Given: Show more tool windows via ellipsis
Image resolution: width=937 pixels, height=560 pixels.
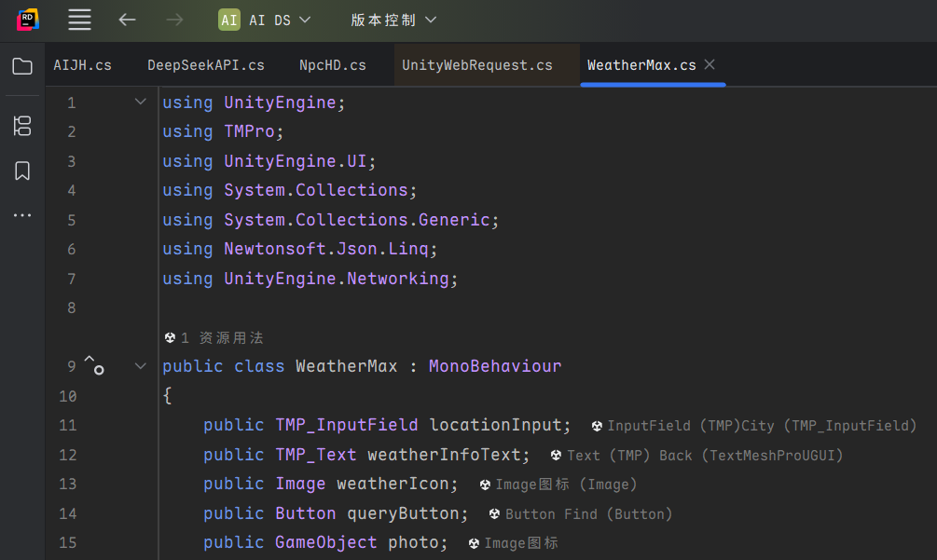Looking at the screenshot, I should pos(22,215).
